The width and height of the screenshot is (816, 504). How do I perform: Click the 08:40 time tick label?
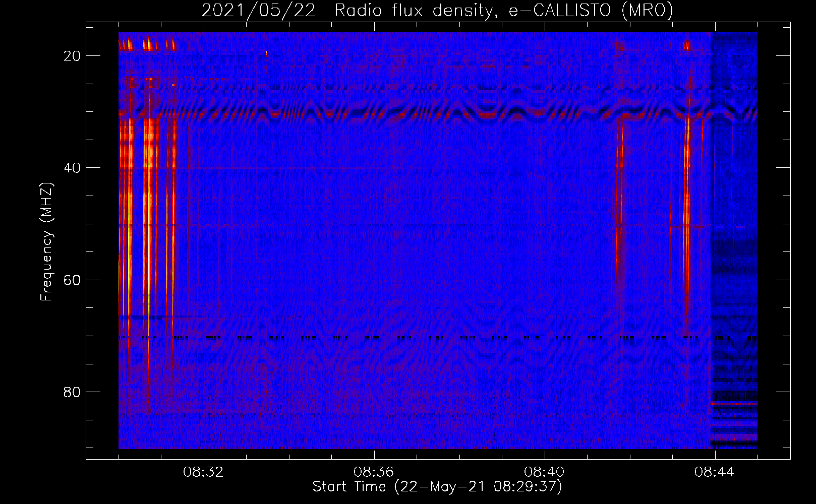544,472
